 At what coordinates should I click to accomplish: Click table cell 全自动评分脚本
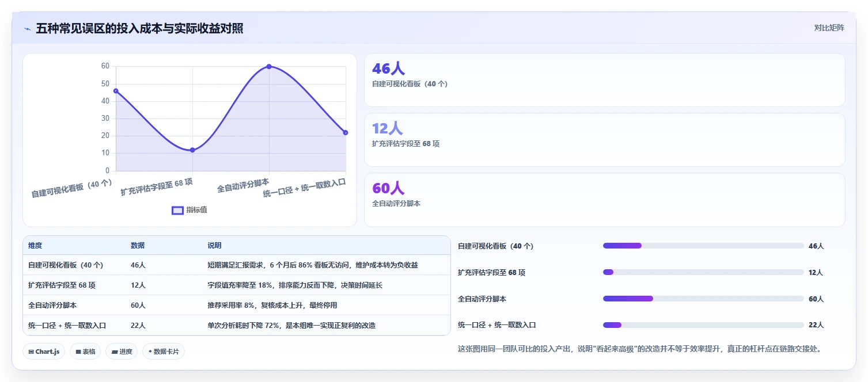tap(52, 305)
